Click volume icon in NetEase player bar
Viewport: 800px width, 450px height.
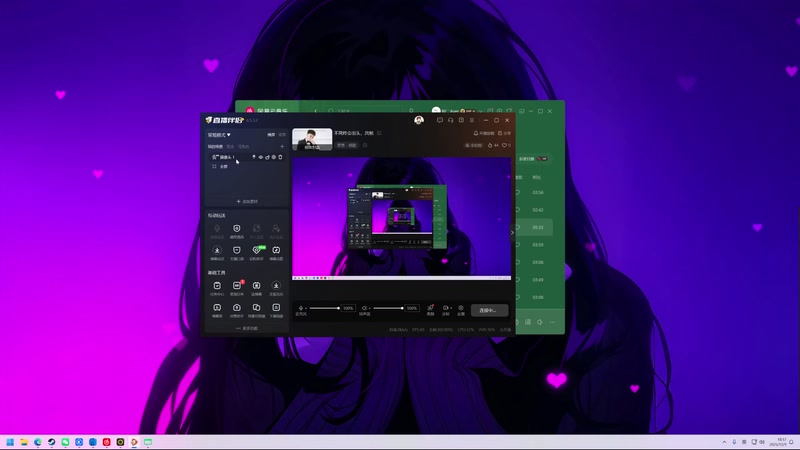[540, 322]
